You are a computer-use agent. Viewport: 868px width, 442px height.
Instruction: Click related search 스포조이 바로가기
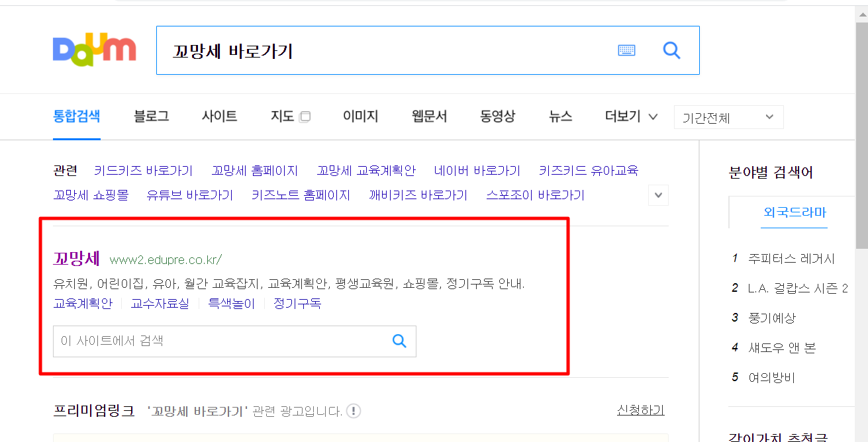536,195
